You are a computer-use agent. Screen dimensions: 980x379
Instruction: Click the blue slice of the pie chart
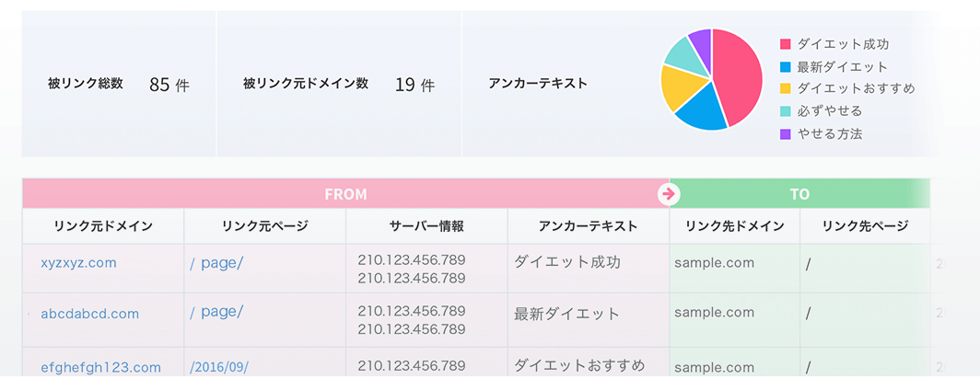pyautogui.click(x=703, y=111)
